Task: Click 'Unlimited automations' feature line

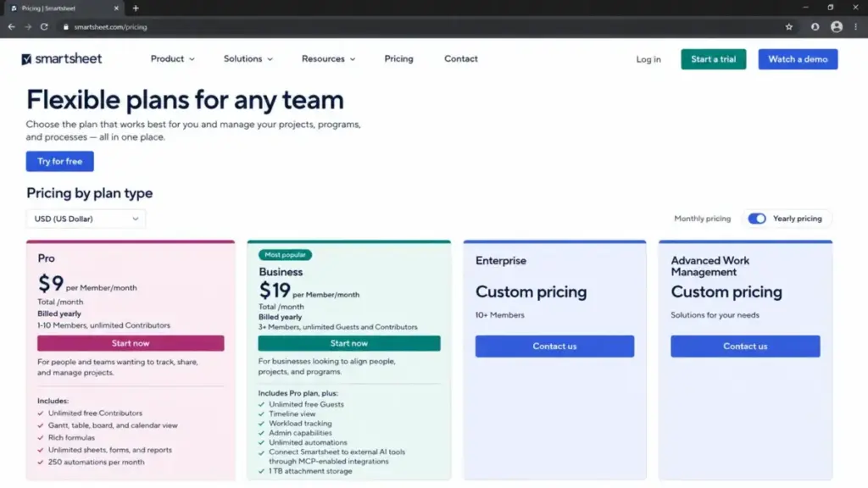Action: click(x=308, y=442)
